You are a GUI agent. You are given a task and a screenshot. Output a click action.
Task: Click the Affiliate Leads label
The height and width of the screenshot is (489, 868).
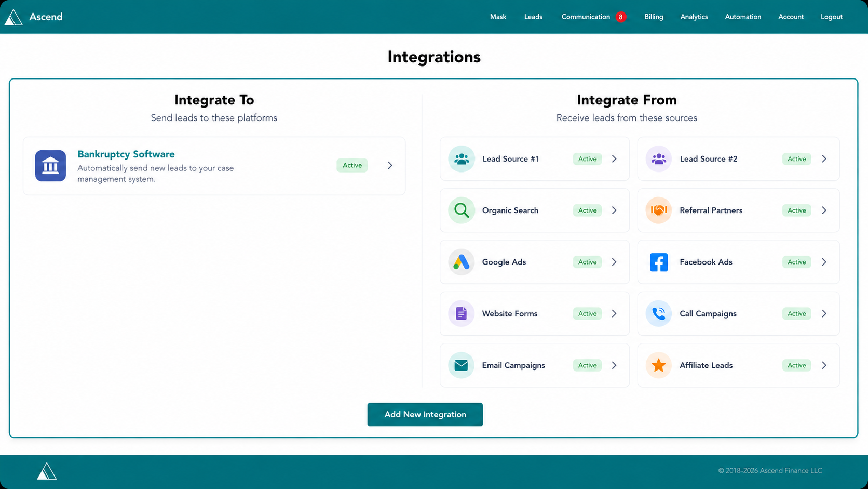tap(706, 365)
